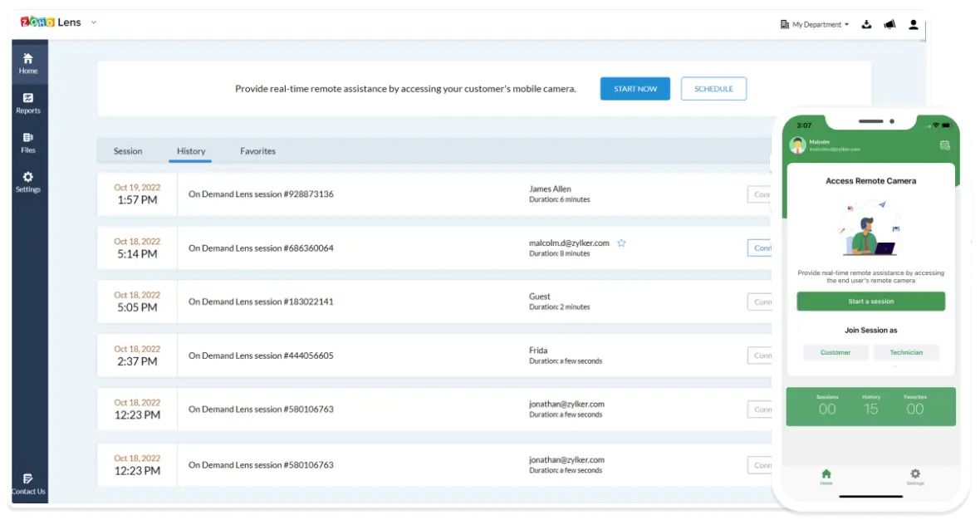
Task: Choose Customer in Join Session as
Action: click(835, 352)
